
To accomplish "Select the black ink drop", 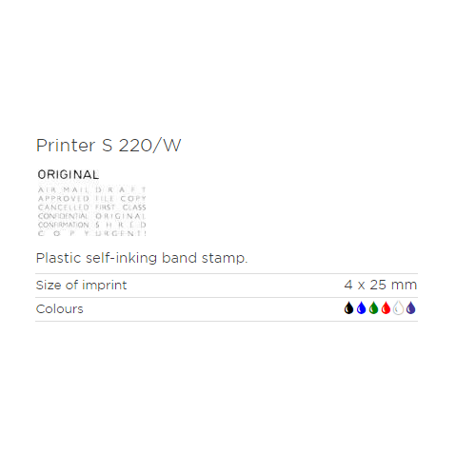I will 348,307.
